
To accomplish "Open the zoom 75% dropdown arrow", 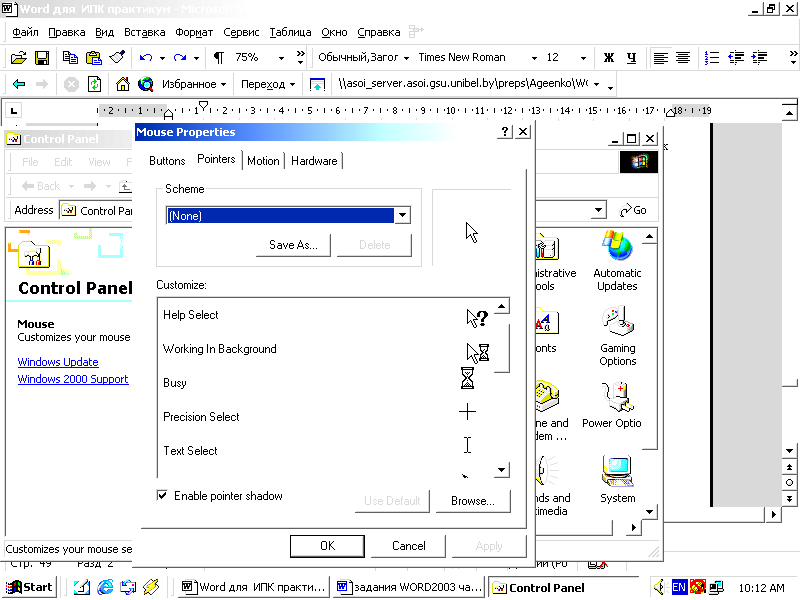I will coord(281,58).
